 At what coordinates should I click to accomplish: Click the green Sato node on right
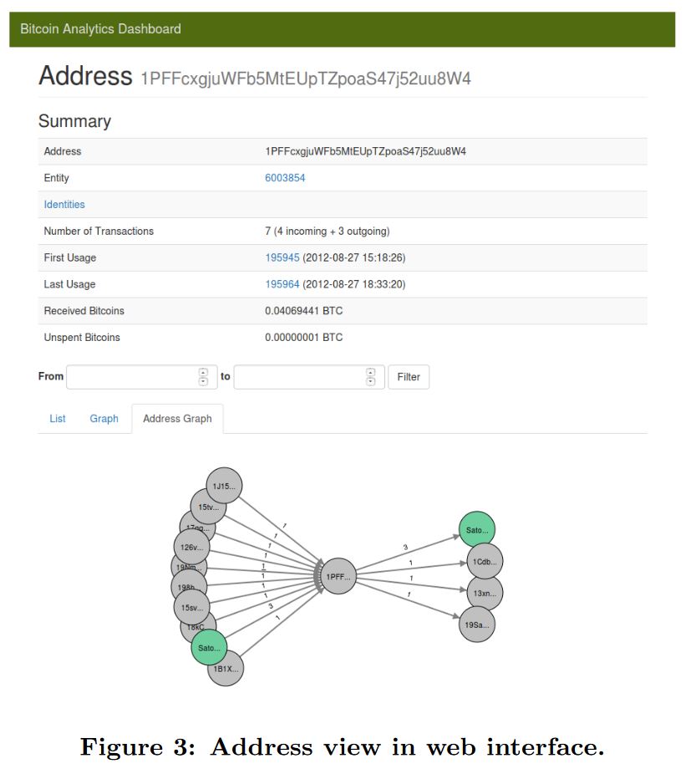[476, 530]
